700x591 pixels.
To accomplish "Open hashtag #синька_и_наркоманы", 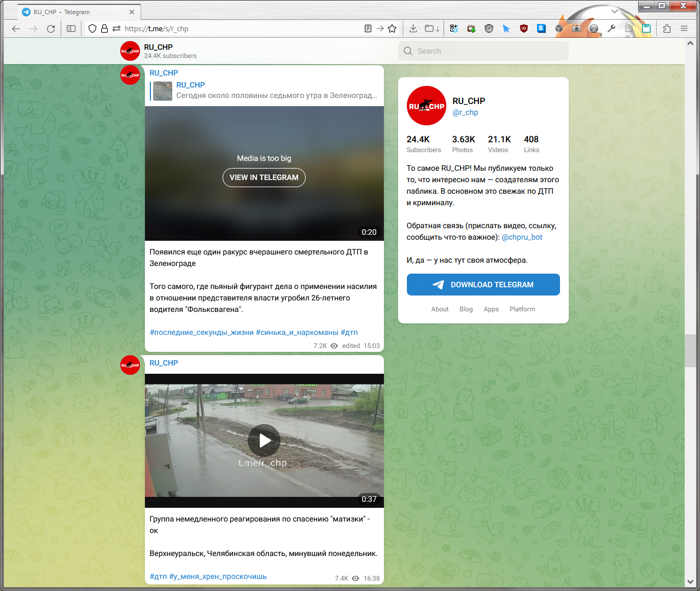I will 297,332.
